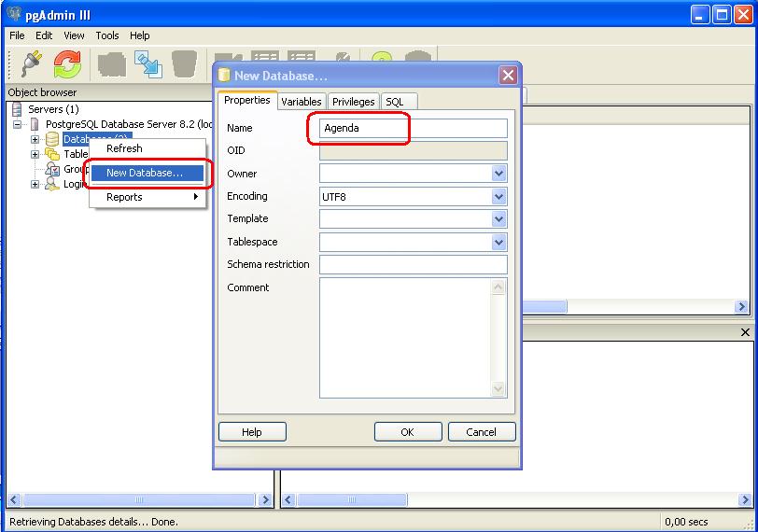
Task: Click Cancel in the New Database dialog
Action: click(482, 432)
